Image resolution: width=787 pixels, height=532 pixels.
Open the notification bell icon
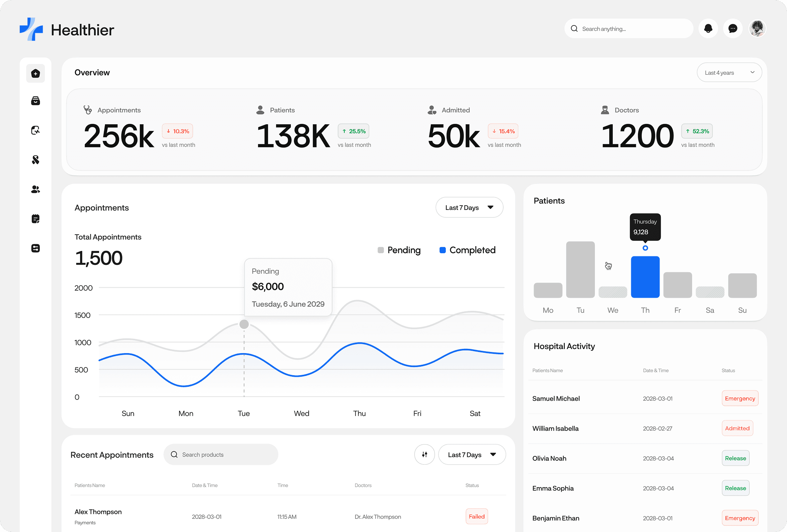point(708,29)
